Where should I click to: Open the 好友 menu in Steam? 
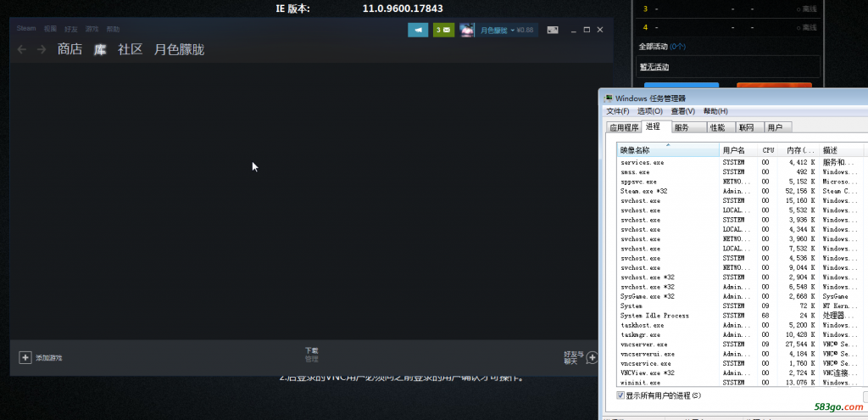tap(71, 29)
